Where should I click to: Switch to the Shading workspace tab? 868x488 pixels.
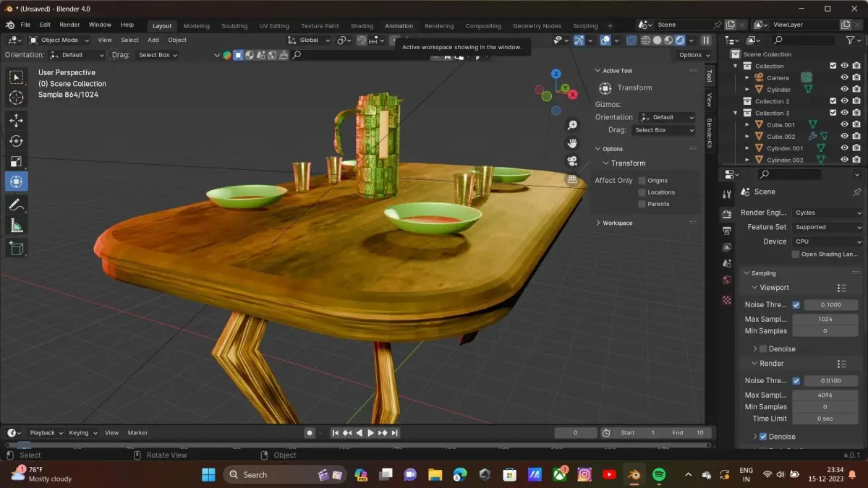click(x=362, y=26)
